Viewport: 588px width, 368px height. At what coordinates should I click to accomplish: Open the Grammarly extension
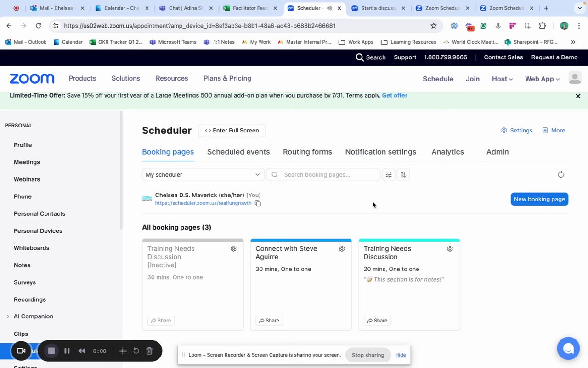(484, 26)
